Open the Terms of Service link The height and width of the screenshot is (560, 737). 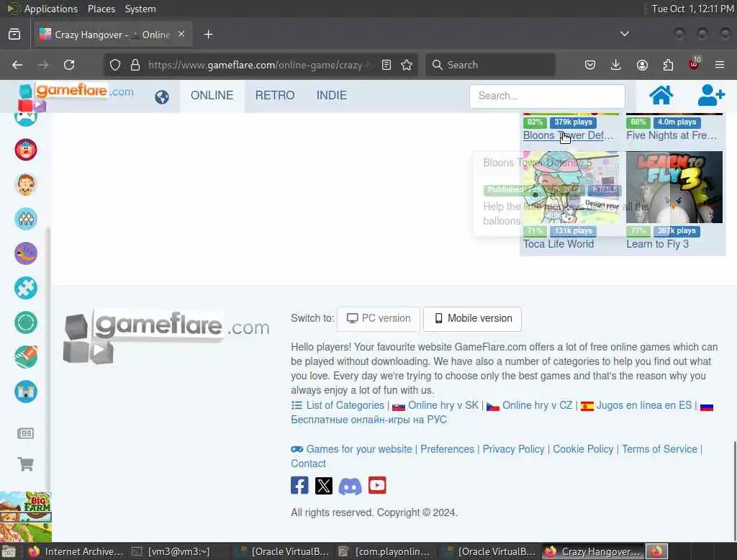(659, 449)
